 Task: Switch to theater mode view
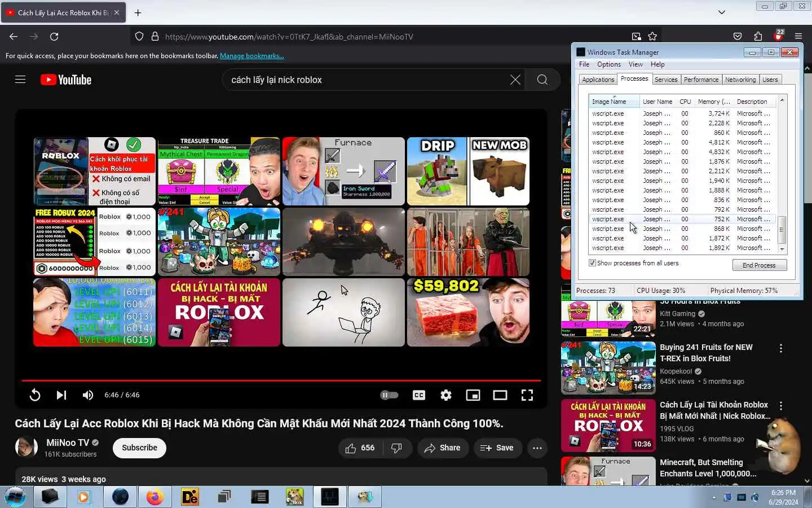pyautogui.click(x=500, y=395)
